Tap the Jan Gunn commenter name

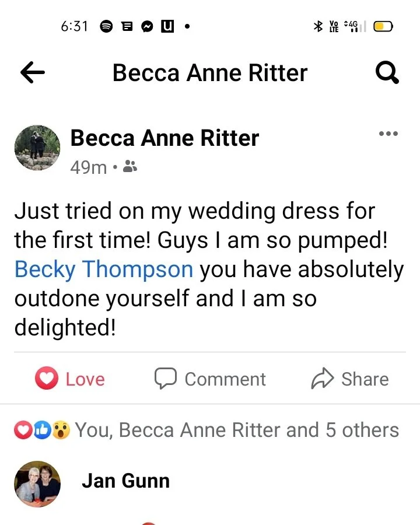[x=125, y=481]
